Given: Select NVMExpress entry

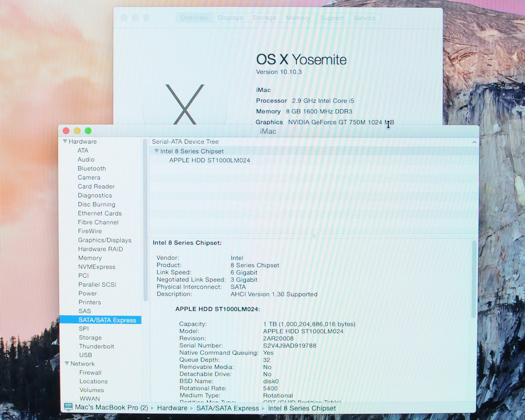Looking at the screenshot, I should coord(97,267).
